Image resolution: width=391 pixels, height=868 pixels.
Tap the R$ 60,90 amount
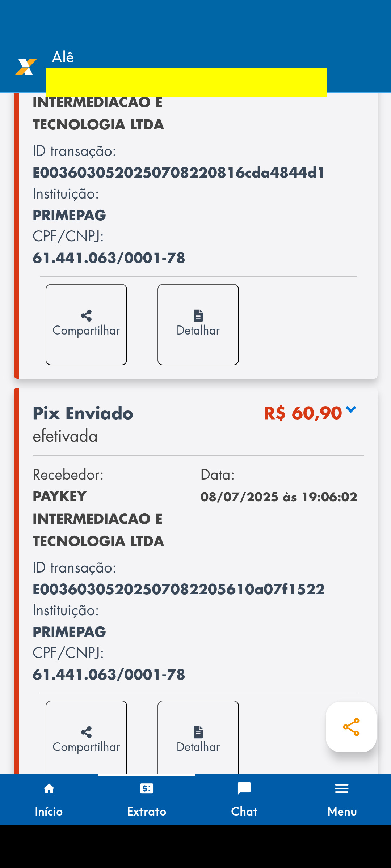[x=303, y=413]
